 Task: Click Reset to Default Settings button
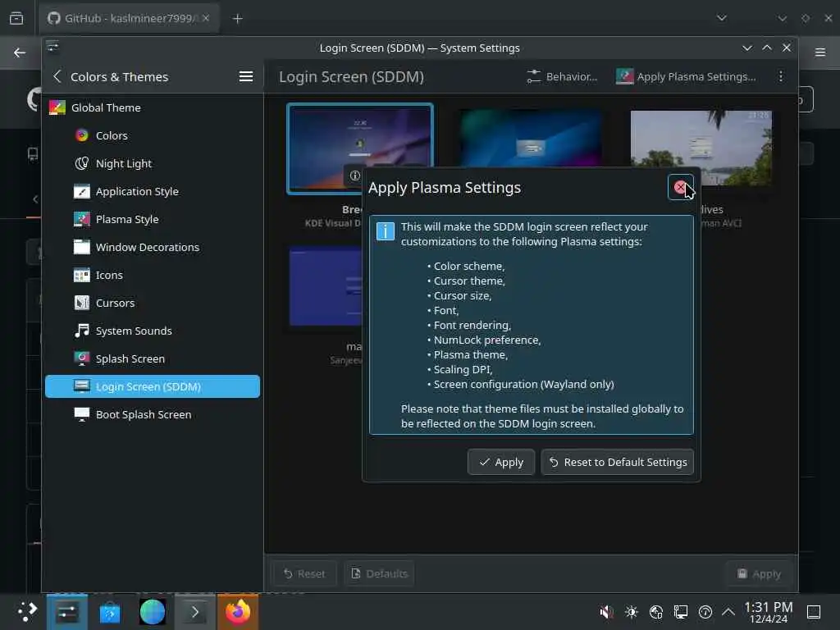click(617, 462)
